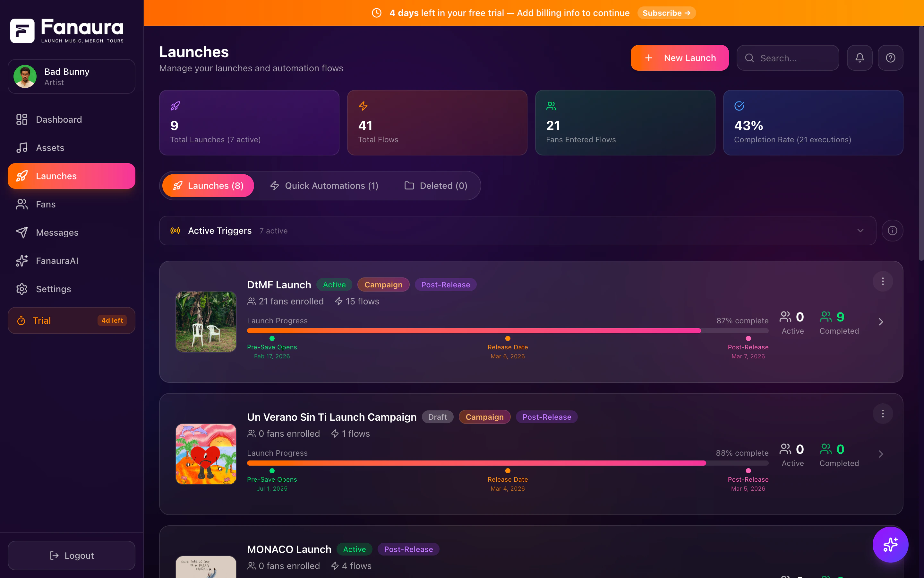Click MONACO Launch Post-Release tag
This screenshot has height=578, width=924.
pos(408,549)
